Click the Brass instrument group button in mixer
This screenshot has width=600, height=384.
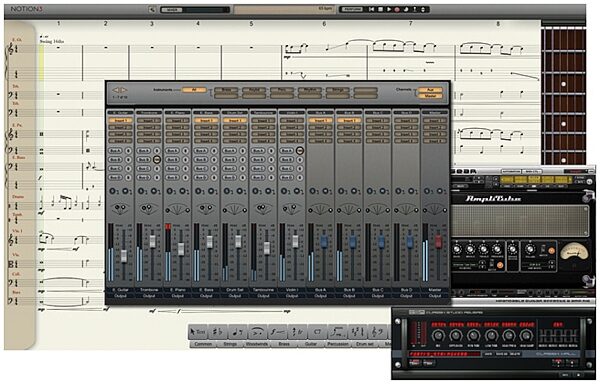pyautogui.click(x=227, y=90)
